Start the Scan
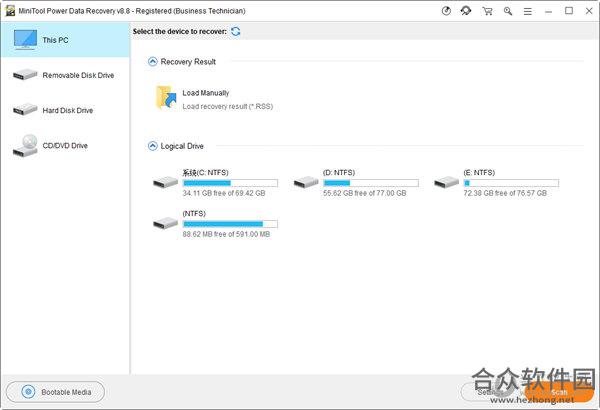This screenshot has height=410, width=600. point(558,392)
